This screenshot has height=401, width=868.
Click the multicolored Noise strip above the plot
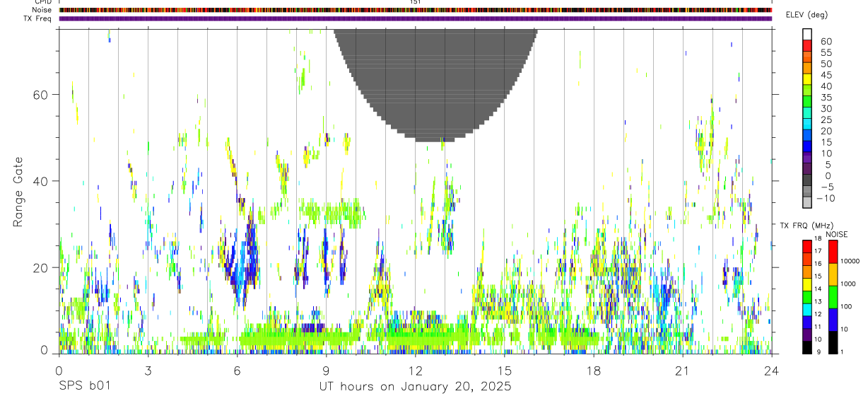416,10
